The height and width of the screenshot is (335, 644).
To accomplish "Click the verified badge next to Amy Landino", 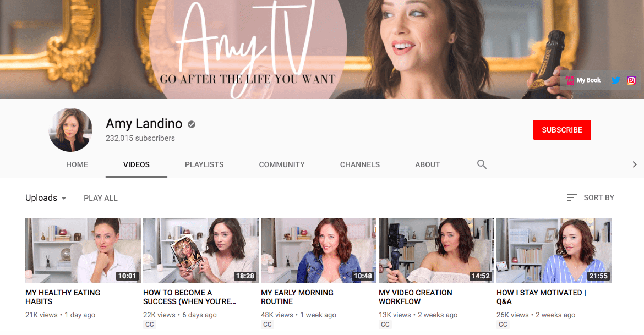I will [192, 124].
